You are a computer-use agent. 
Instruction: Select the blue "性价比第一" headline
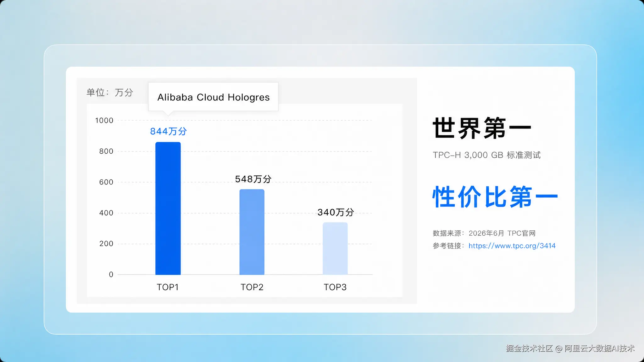point(495,197)
